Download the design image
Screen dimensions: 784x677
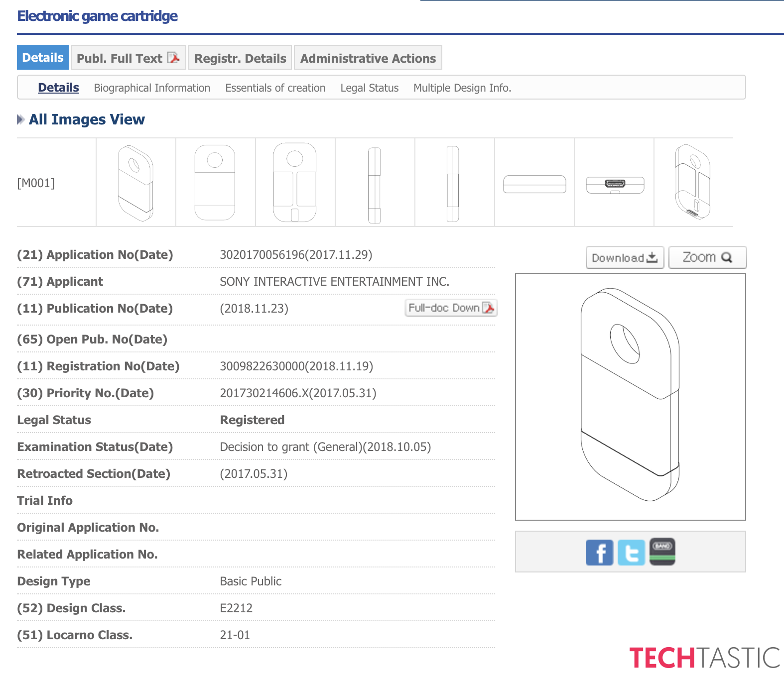[x=625, y=257]
